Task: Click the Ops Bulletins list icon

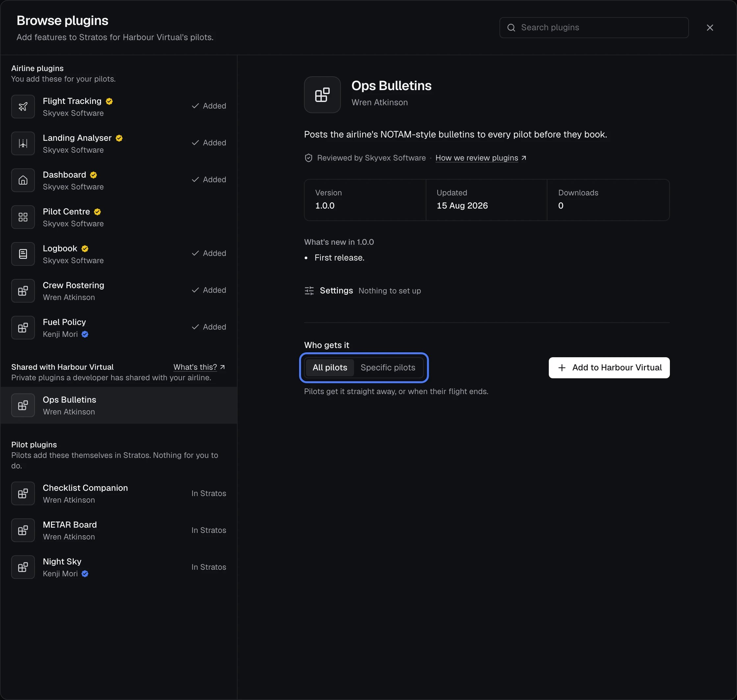Action: [x=23, y=406]
